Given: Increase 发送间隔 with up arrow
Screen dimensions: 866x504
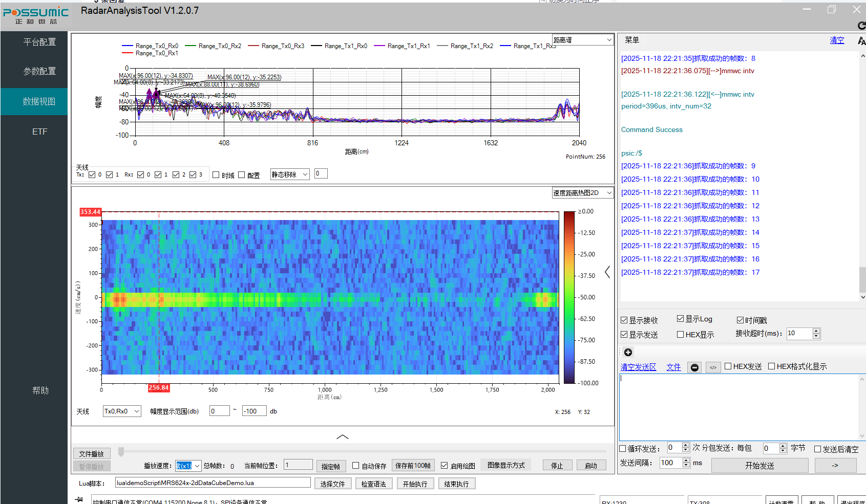Looking at the screenshot, I should pyautogui.click(x=686, y=460).
